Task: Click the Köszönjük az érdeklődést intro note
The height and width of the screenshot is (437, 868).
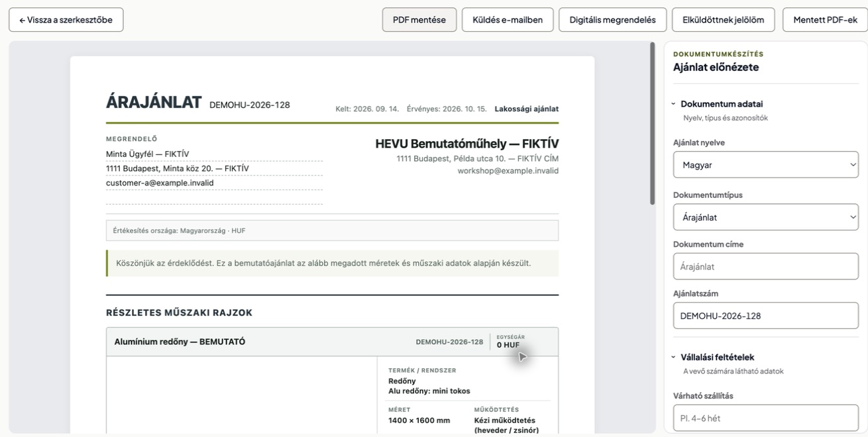Action: [332, 263]
